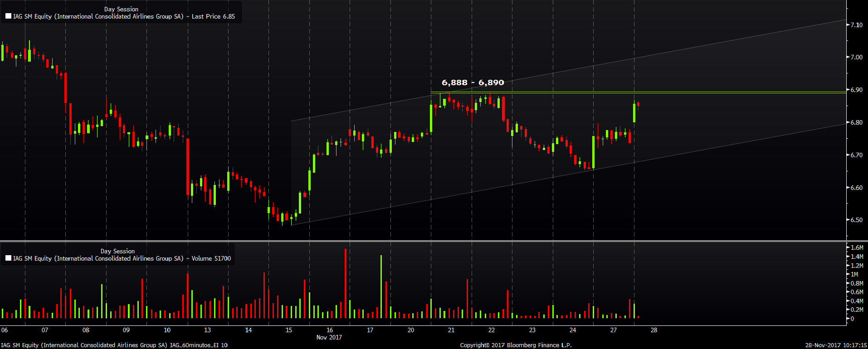Click the 13 date label on the time axis
The height and width of the screenshot is (349, 868).
[x=207, y=330]
